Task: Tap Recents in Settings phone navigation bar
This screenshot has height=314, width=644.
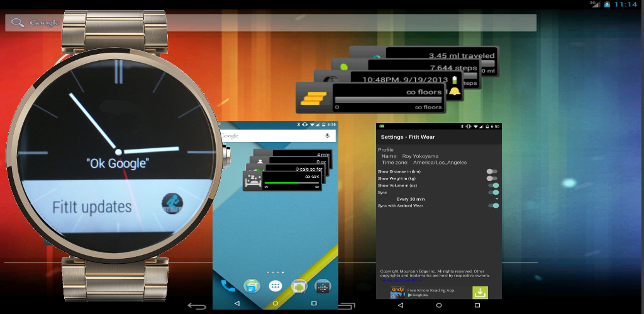Action: pyautogui.click(x=477, y=305)
